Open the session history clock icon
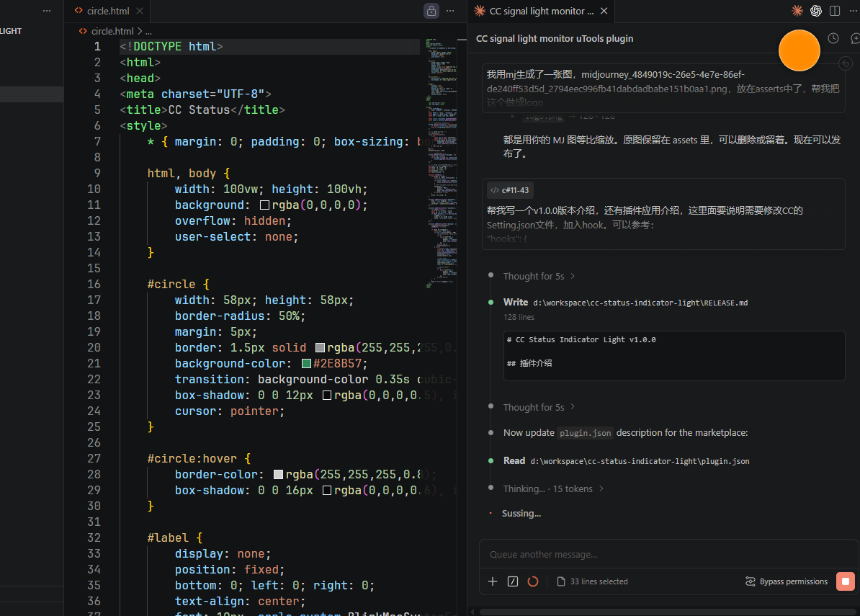Image resolution: width=860 pixels, height=616 pixels. coord(833,38)
